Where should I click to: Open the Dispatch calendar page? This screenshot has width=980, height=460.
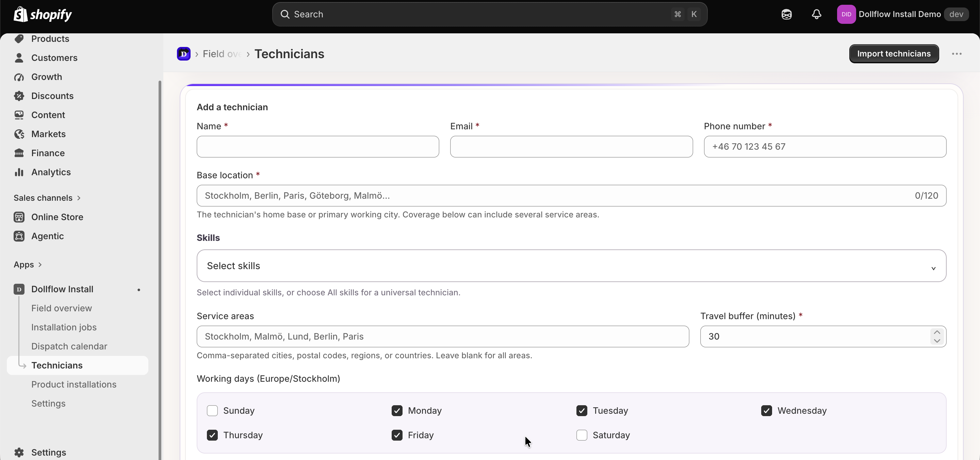click(69, 346)
